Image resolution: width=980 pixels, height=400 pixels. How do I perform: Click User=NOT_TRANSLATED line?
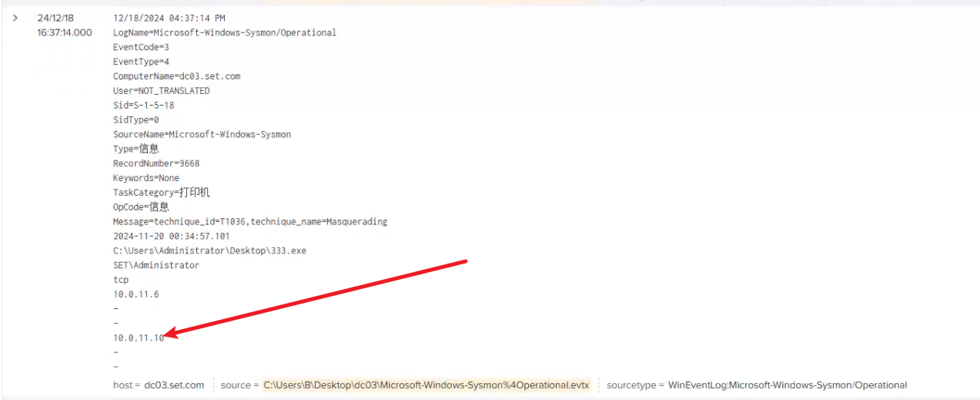pyautogui.click(x=162, y=91)
